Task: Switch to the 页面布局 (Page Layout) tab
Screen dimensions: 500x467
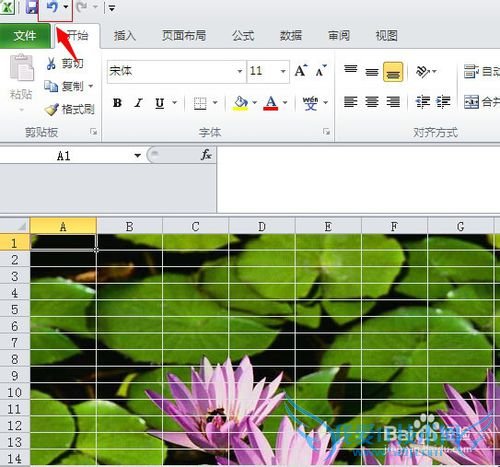Action: 184,35
